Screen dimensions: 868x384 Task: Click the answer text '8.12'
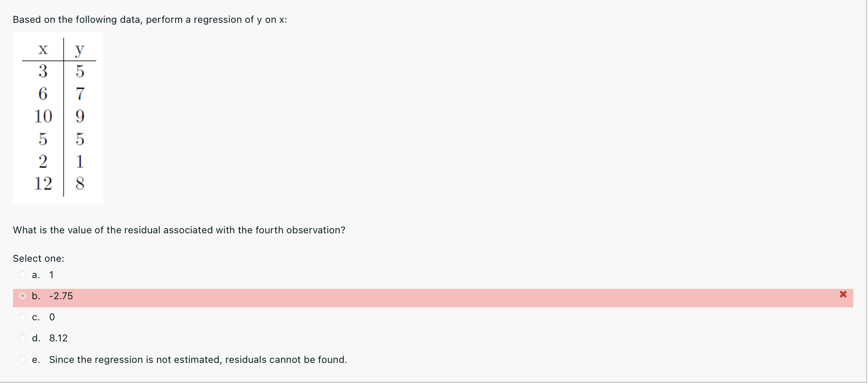[59, 338]
